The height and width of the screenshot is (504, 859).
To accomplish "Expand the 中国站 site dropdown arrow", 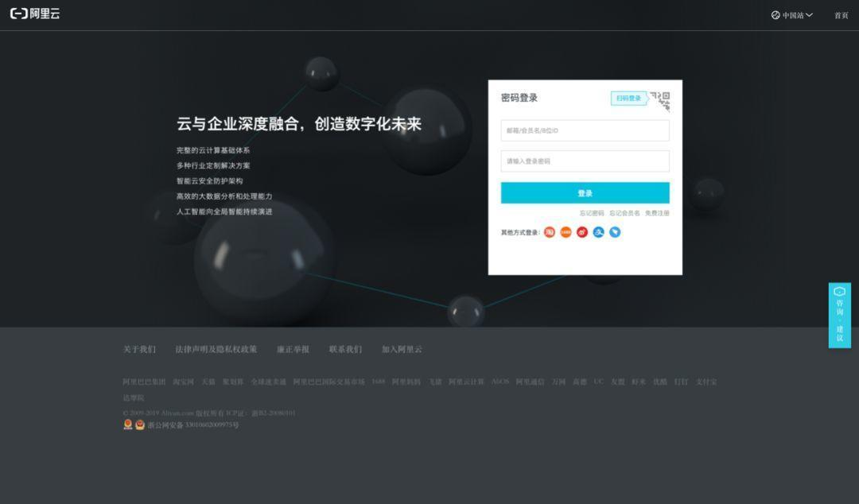I will click(809, 15).
